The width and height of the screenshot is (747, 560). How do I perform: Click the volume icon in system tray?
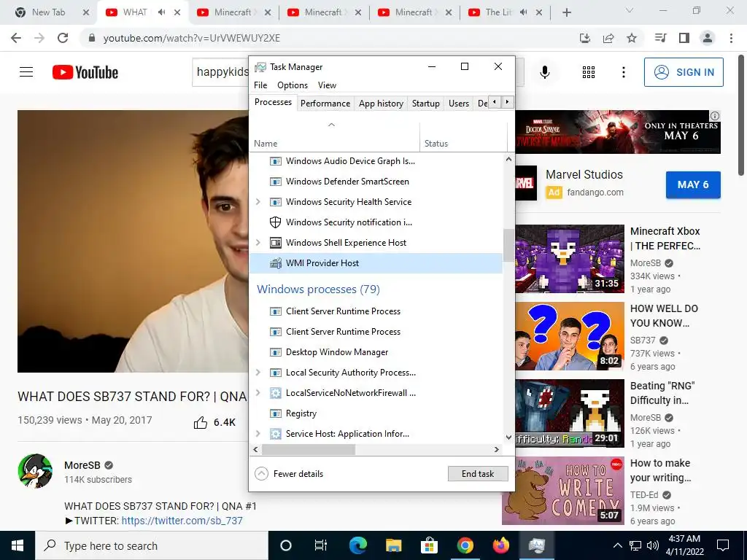pyautogui.click(x=653, y=545)
